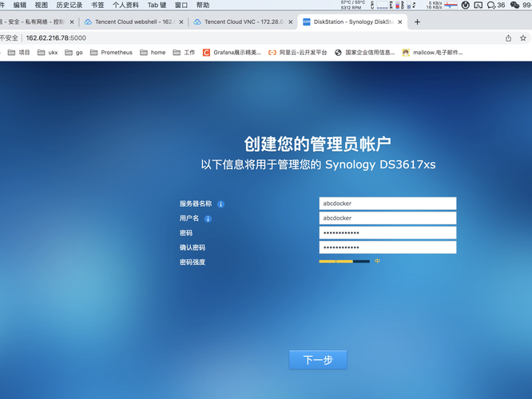
Task: Click the info icon next to 服务器名称
Action: click(221, 204)
